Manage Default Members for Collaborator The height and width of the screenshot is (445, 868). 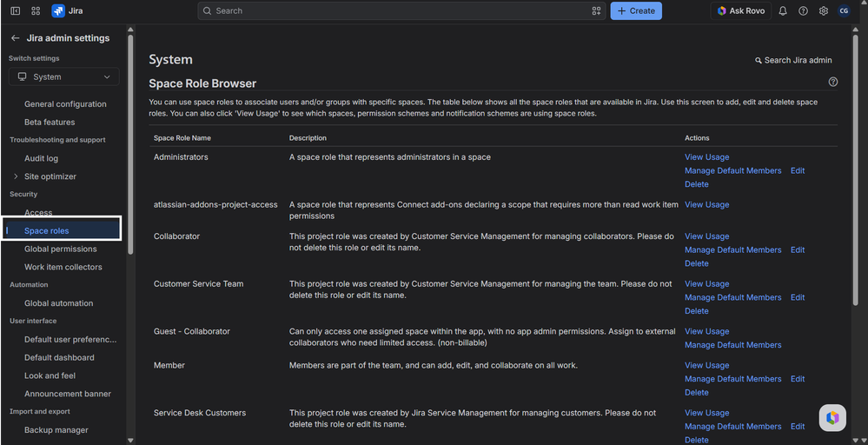(x=733, y=250)
